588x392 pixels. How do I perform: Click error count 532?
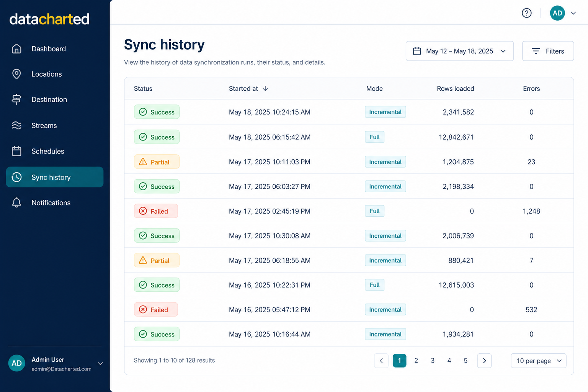point(531,310)
